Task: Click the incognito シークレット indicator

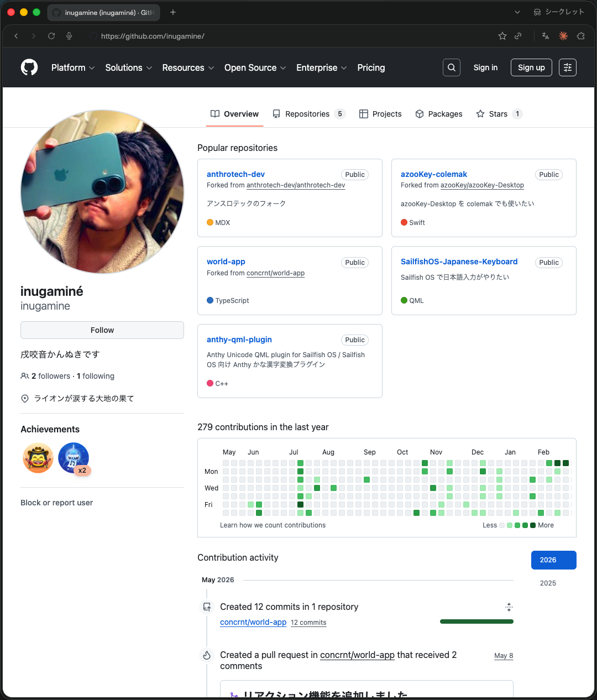Action: pos(559,12)
